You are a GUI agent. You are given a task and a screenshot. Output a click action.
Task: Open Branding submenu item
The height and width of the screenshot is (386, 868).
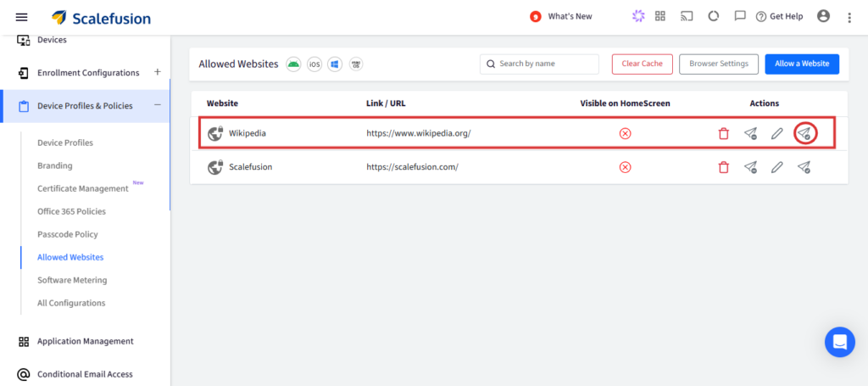(x=55, y=165)
